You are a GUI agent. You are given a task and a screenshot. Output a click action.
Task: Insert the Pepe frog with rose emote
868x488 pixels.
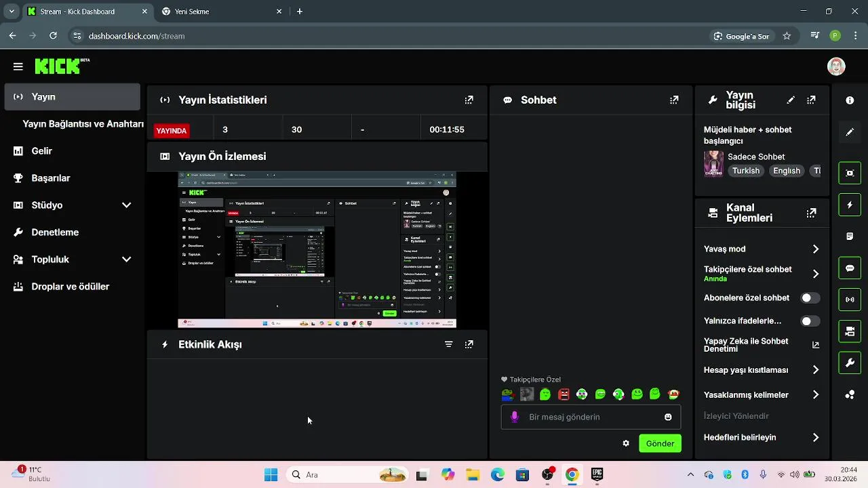click(508, 394)
